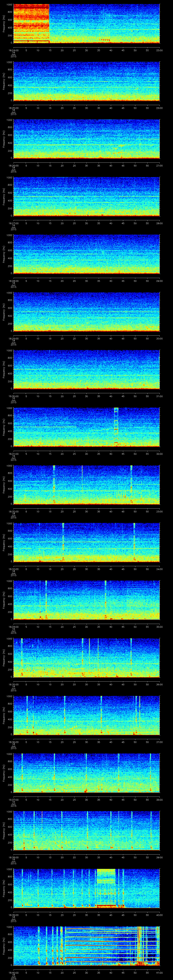Click the 18:27:00 start time label
This screenshot has height=980, width=173.
tap(13, 223)
